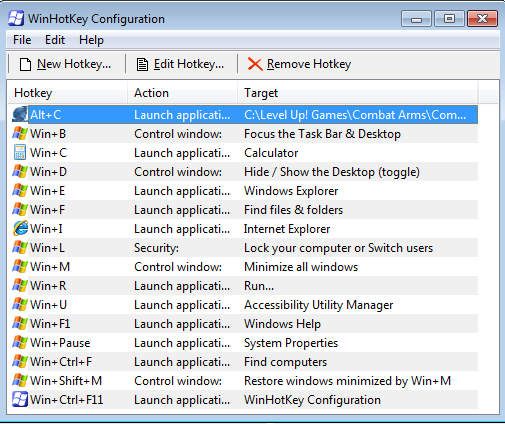Click 'Security:' action in Win+L row
Screen dimensions: 505x424
156,248
